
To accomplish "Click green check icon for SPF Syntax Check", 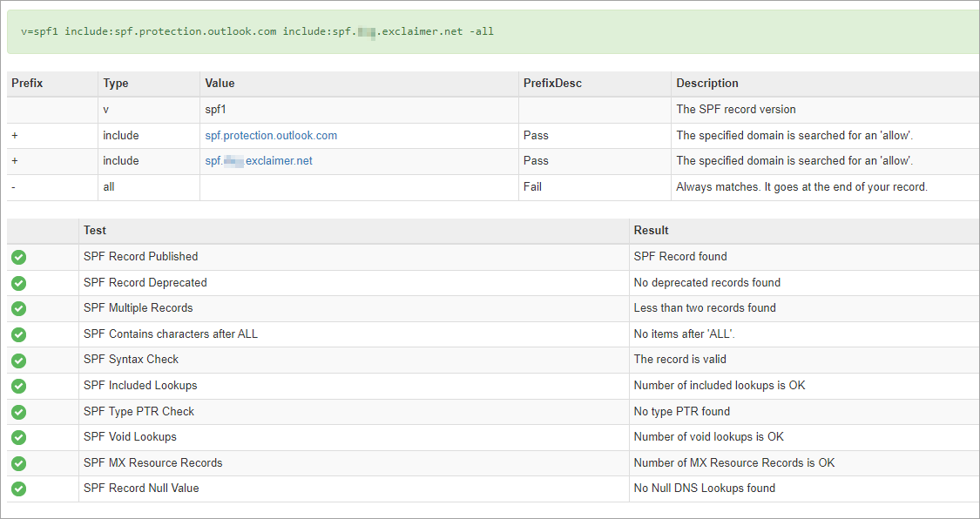I will 19,361.
